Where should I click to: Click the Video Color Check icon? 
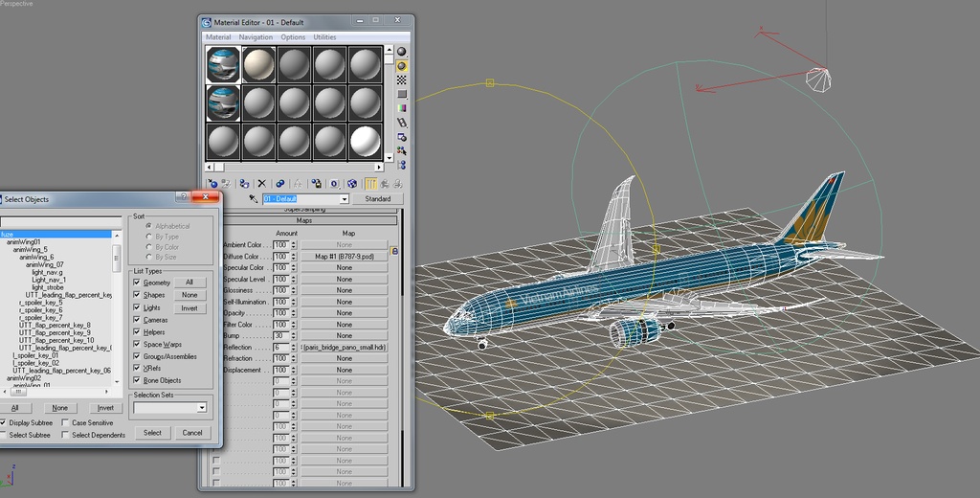(402, 108)
